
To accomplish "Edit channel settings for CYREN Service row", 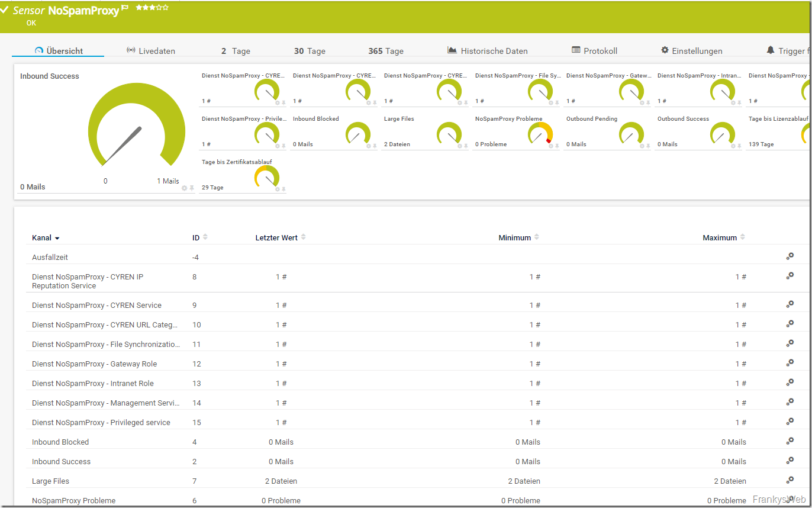I will tap(790, 304).
